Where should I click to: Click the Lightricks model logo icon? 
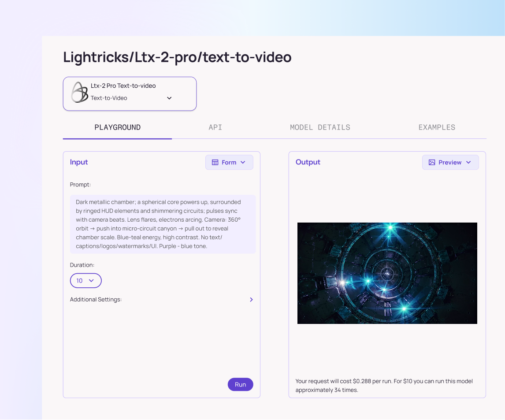click(x=79, y=92)
